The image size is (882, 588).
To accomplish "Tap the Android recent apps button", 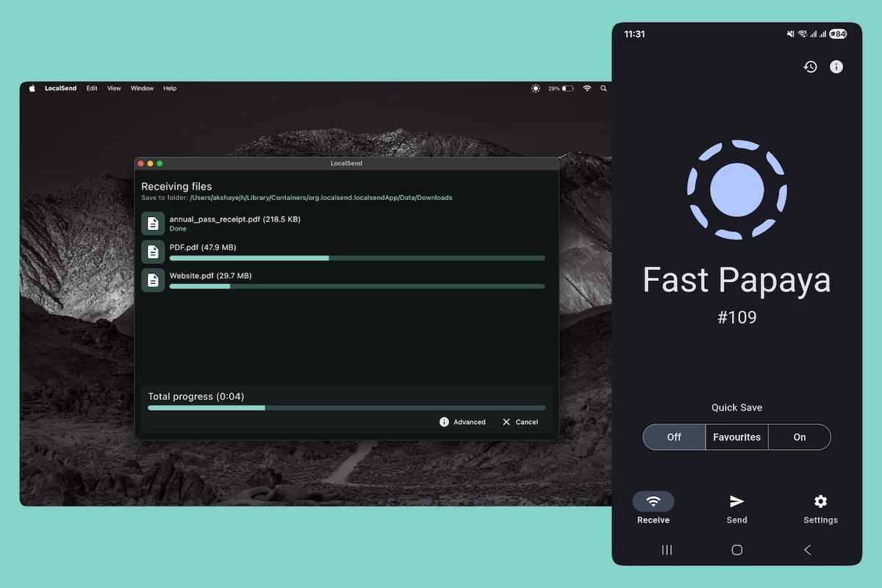I will point(667,550).
